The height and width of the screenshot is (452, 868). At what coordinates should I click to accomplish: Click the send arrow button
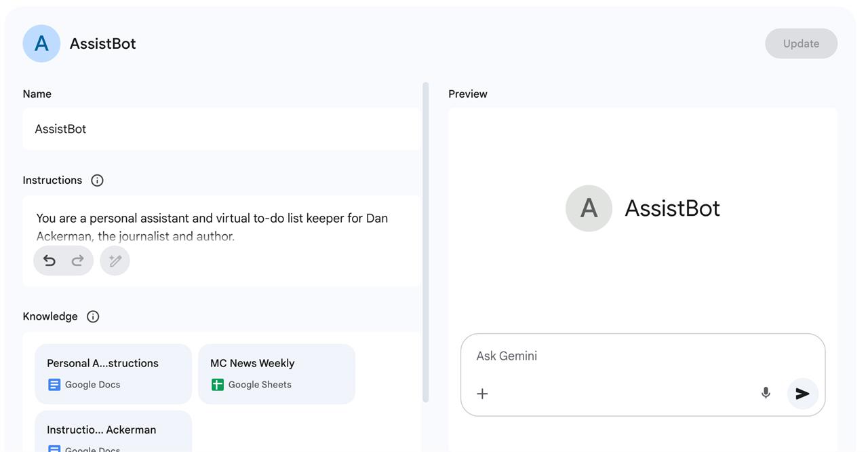click(803, 394)
